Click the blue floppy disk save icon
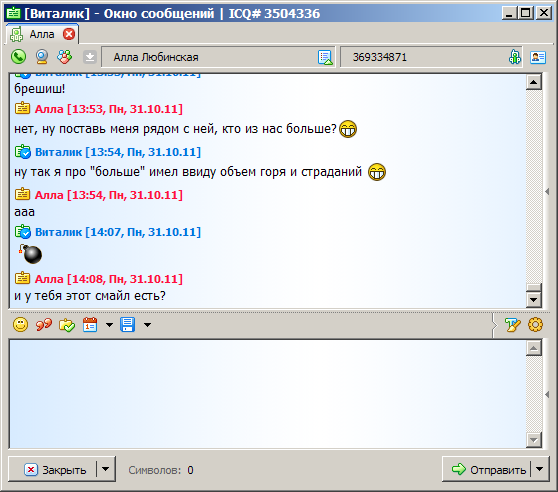Viewport: 558px width, 492px height. click(x=128, y=324)
